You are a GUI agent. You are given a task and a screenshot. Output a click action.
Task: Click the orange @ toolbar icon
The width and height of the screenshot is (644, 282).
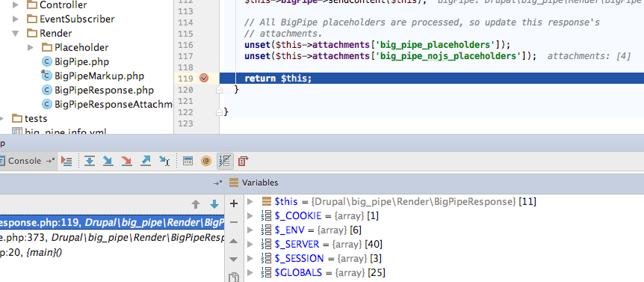206,161
